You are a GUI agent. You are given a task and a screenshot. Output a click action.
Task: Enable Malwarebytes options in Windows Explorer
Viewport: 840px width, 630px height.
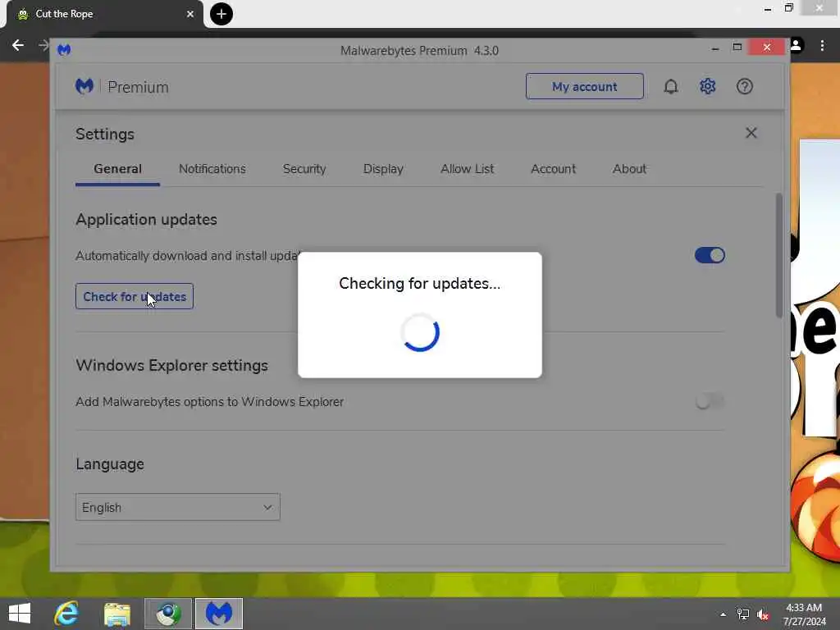(710, 401)
